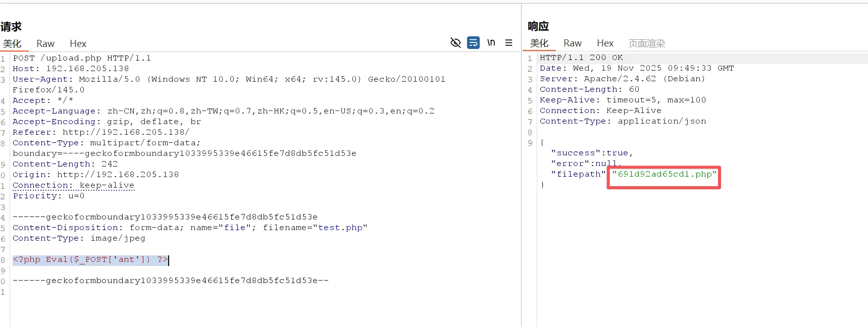Click the 请求 panel heading
This screenshot has height=327, width=868.
11,27
